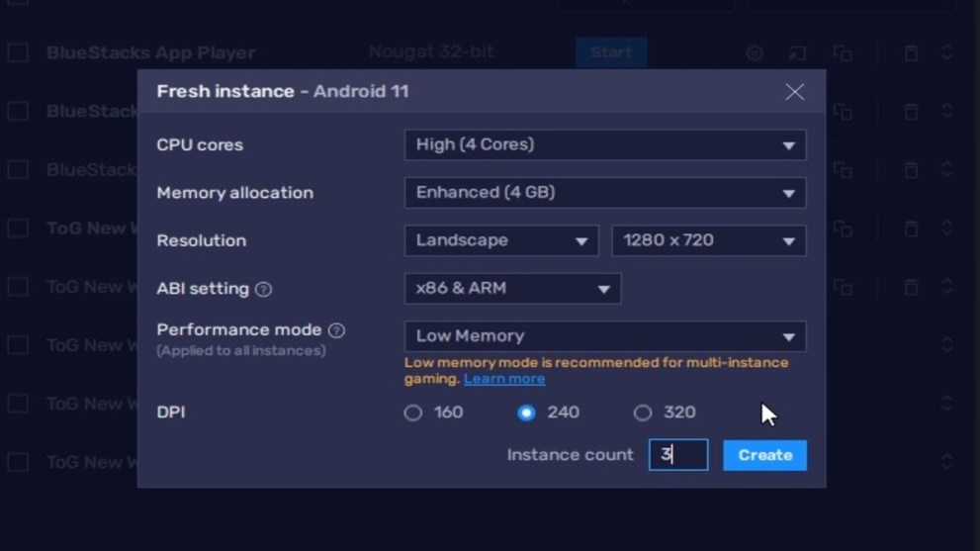
Task: Click the BlueStacks App Player instance name
Action: 150,52
